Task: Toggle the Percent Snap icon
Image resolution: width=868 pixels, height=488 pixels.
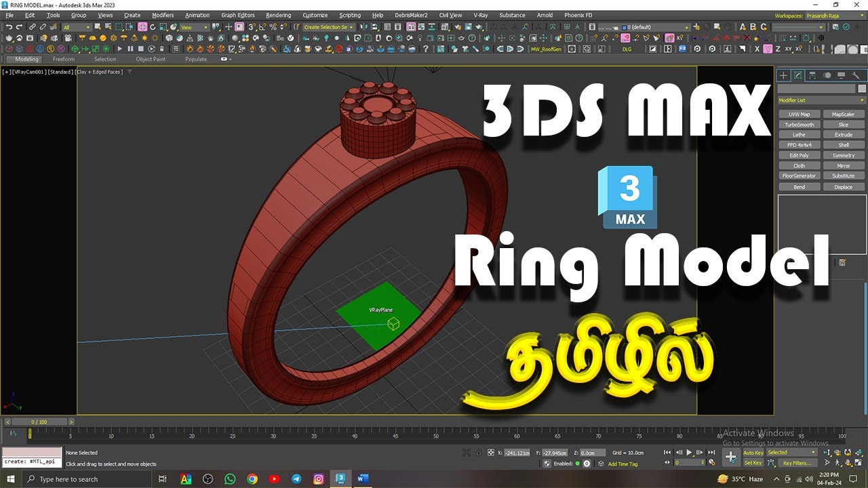Action: [273, 26]
